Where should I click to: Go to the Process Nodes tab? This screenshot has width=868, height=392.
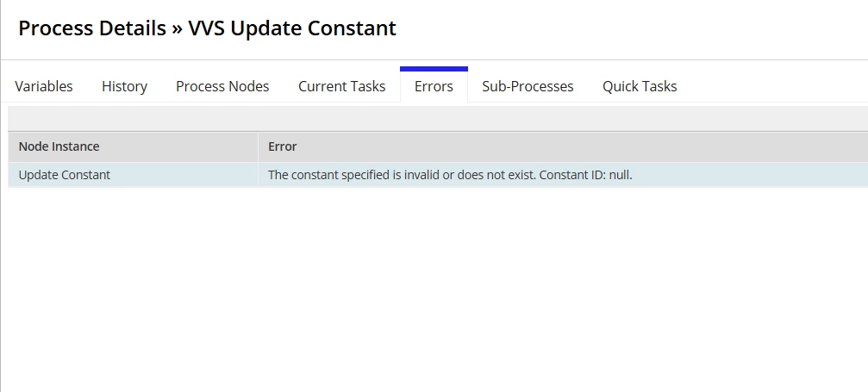[x=222, y=86]
